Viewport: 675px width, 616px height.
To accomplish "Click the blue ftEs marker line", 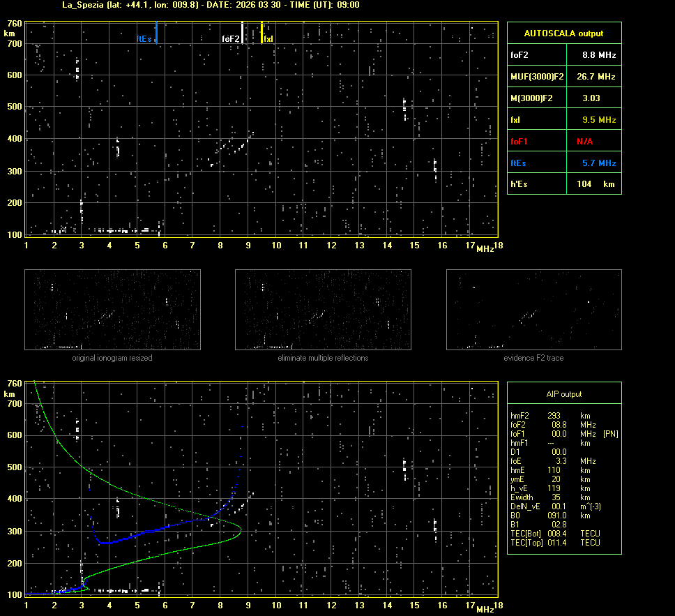I will tap(157, 32).
